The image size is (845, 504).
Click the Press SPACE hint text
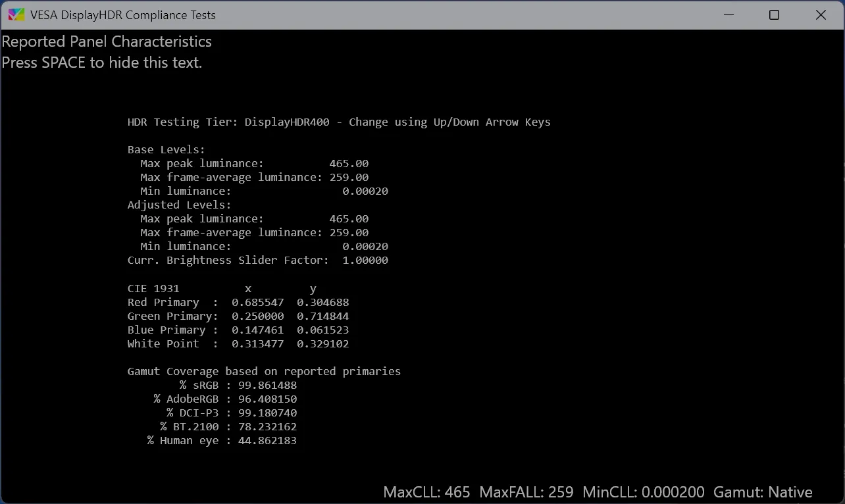102,63
